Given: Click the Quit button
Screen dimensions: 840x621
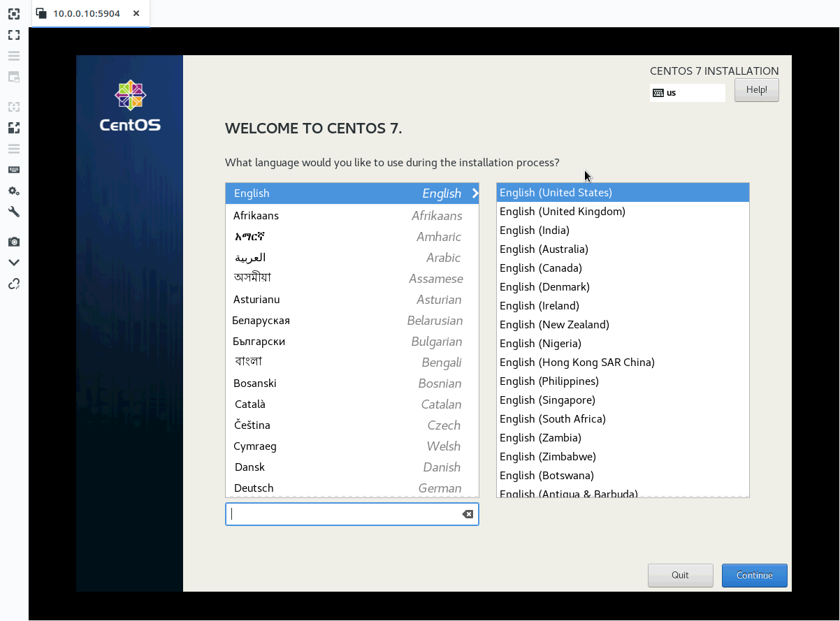Looking at the screenshot, I should click(680, 575).
